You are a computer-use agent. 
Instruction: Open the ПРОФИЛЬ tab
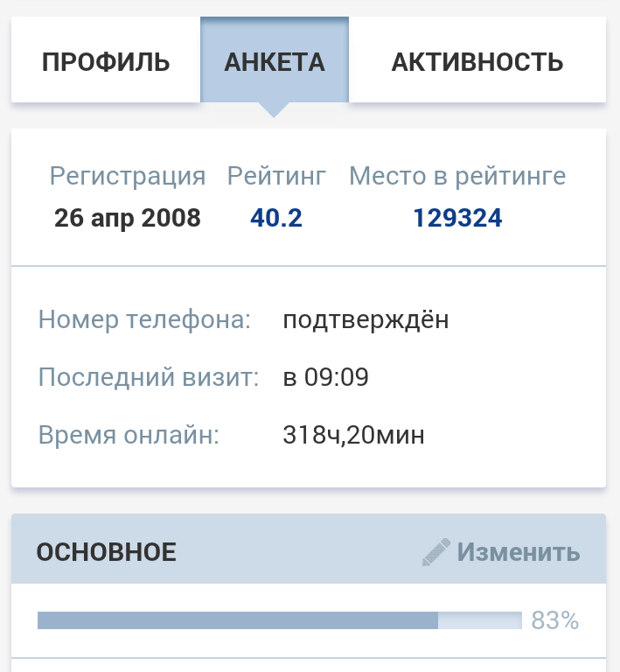tap(106, 62)
